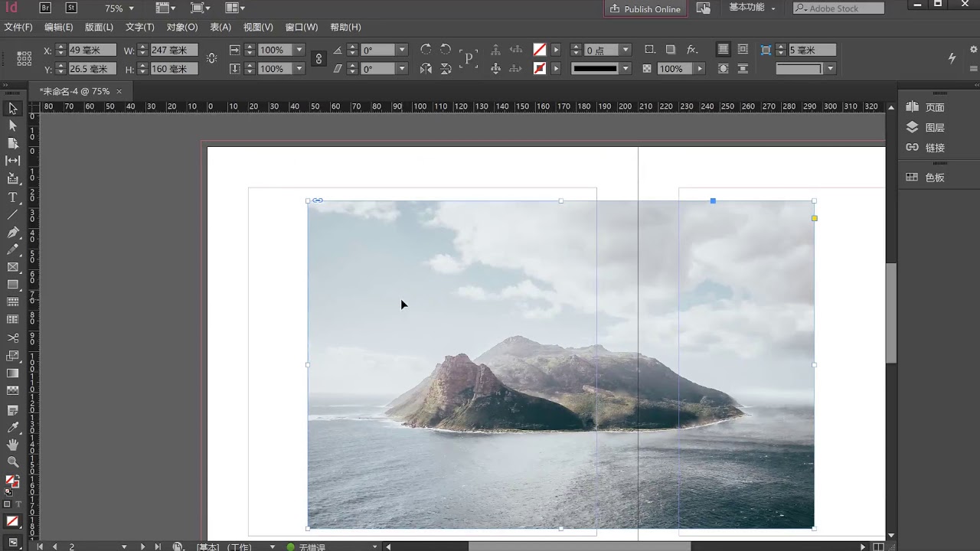
Task: Select the Type tool
Action: [x=12, y=197]
